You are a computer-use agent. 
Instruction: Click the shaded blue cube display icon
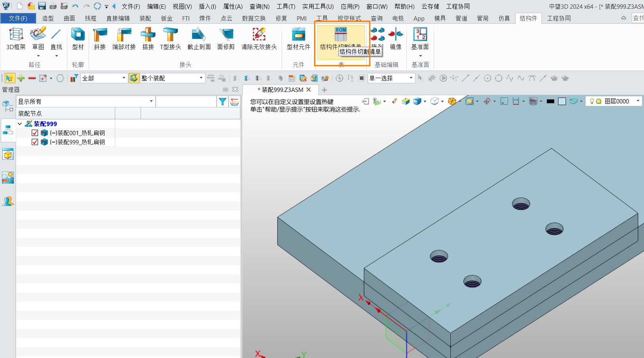(417, 101)
